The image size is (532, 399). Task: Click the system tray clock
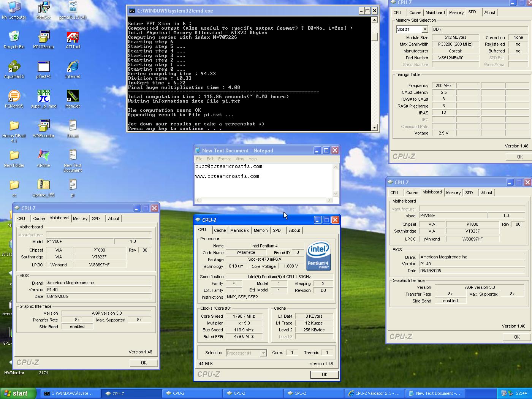(x=521, y=393)
